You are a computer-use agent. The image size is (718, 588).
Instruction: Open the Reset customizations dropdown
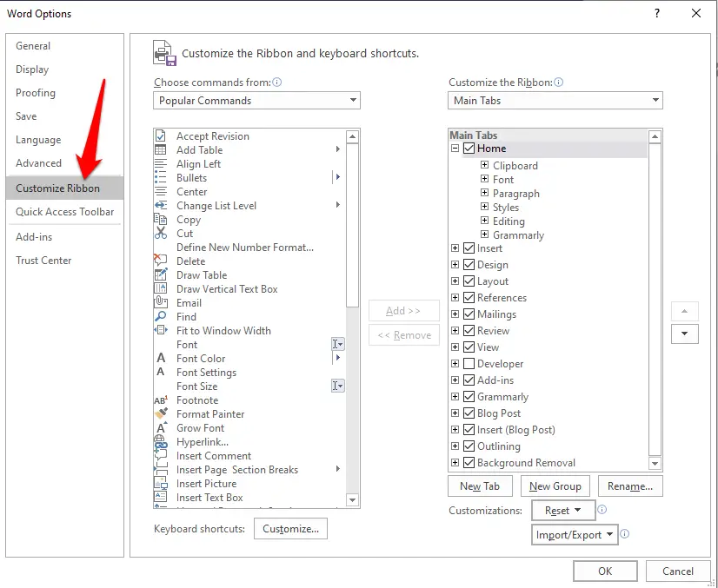563,510
